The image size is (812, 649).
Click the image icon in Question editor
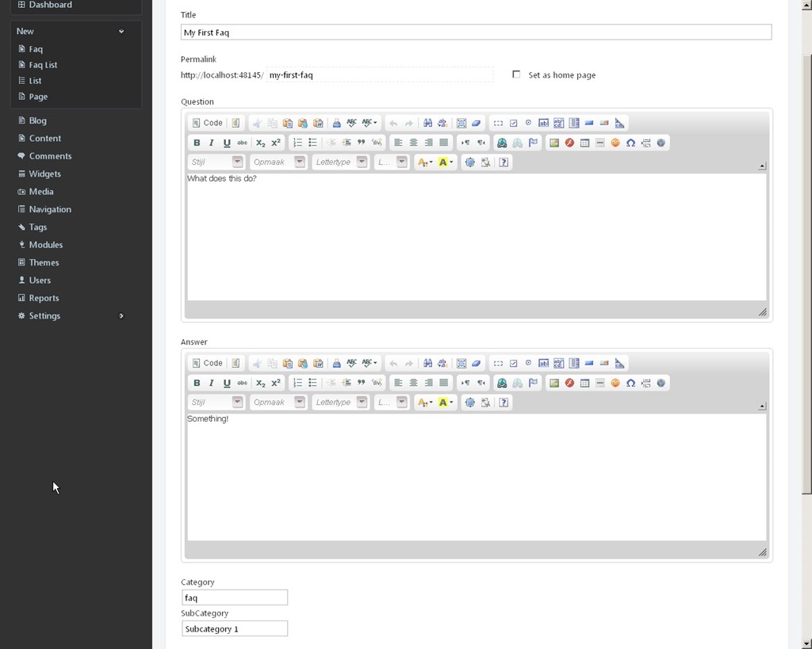[x=554, y=143]
